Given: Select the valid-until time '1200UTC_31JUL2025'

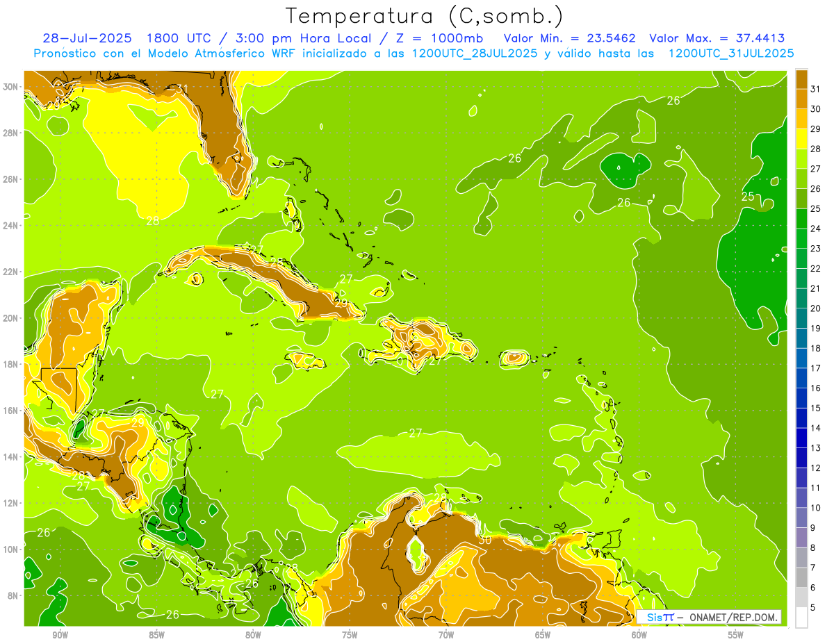Looking at the screenshot, I should [731, 53].
